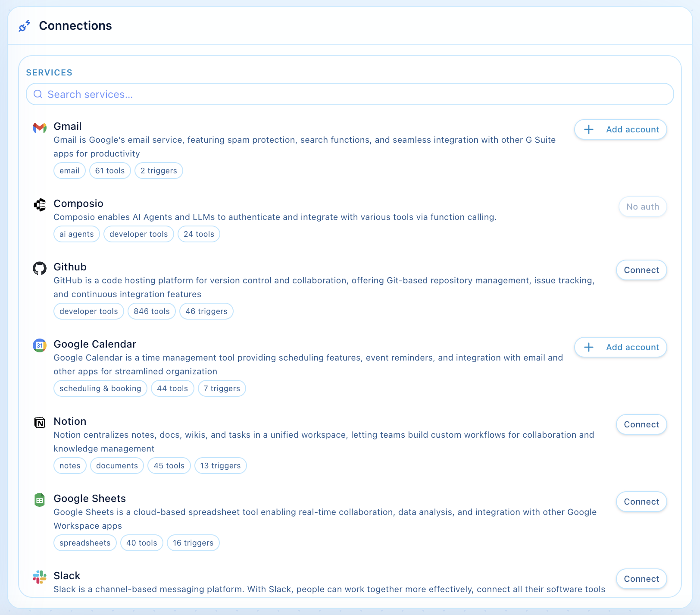Image resolution: width=700 pixels, height=615 pixels.
Task: Select the 24 tools tag
Action: click(x=199, y=234)
